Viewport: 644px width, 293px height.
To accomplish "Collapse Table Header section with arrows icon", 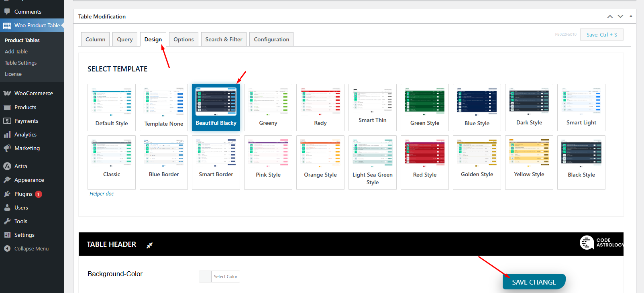I will [x=150, y=245].
